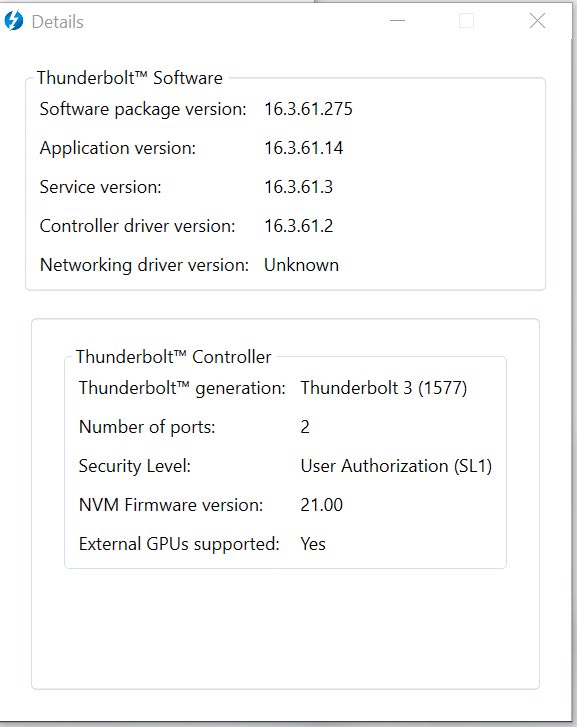Click User Authorization (SL1) security value
This screenshot has height=727, width=577.
coord(397,466)
